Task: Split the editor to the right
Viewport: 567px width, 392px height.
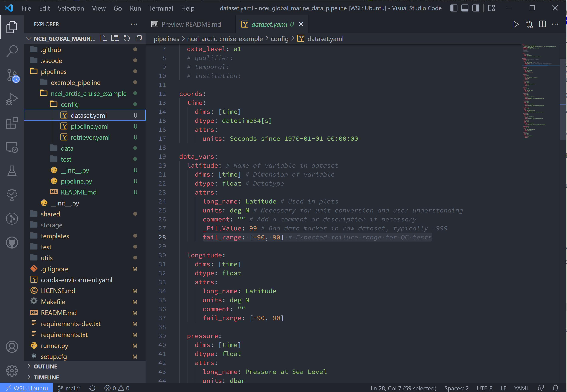Action: coord(542,24)
